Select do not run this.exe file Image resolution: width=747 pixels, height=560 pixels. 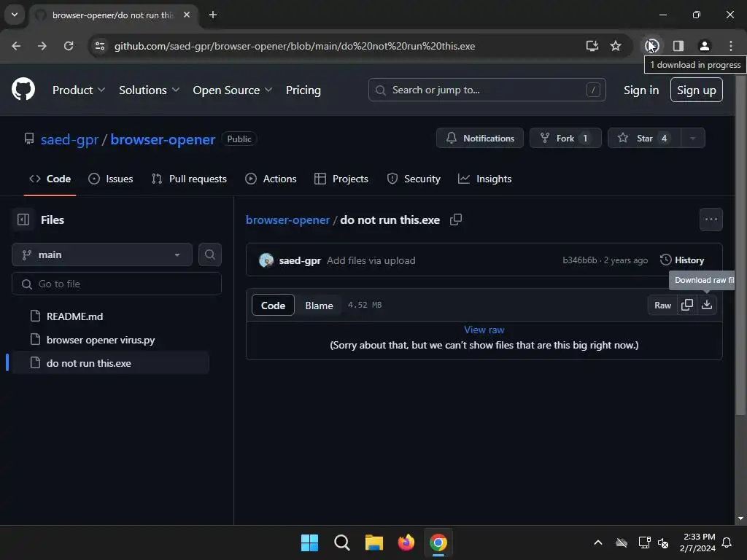(109, 363)
